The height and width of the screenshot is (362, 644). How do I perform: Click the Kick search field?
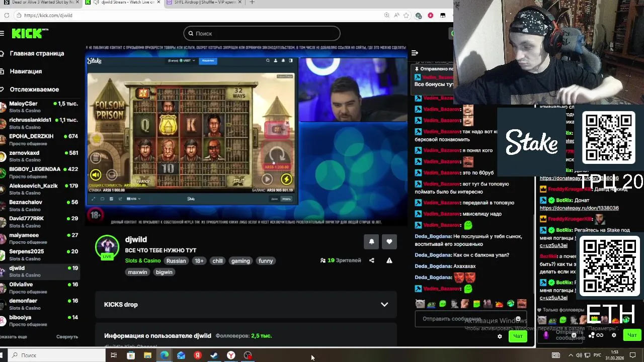click(x=262, y=33)
